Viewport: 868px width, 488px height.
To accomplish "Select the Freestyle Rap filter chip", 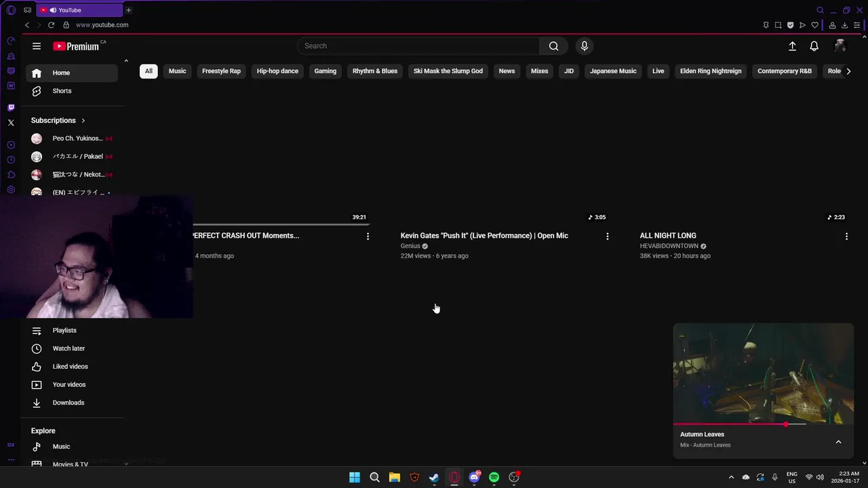I will click(x=221, y=71).
